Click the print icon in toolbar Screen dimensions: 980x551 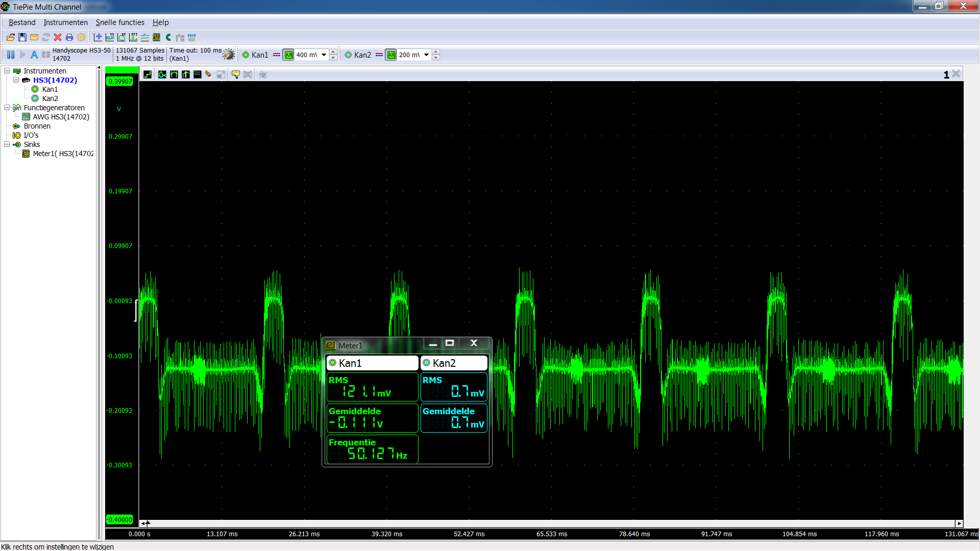69,37
